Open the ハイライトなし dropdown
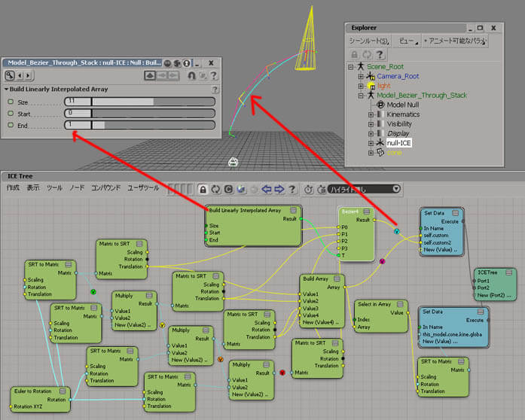Viewport: 525px width, 420px height. click(364, 189)
